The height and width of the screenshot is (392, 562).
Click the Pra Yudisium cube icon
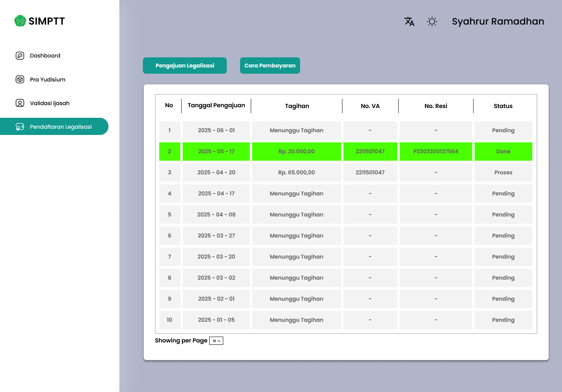[20, 80]
